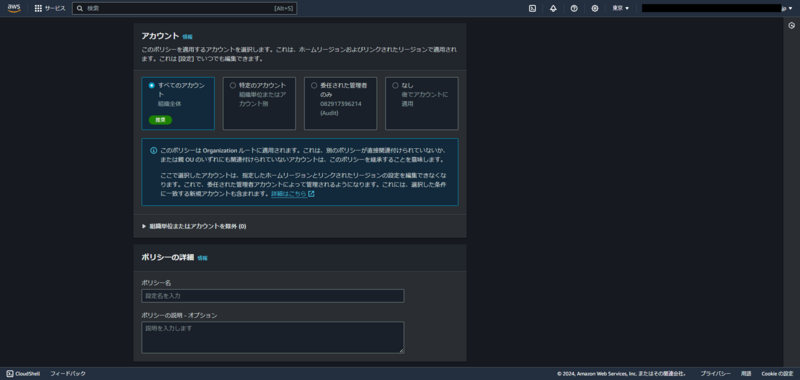800x380 pixels.
Task: Click the ポリシーの説明 text area
Action: click(x=272, y=337)
